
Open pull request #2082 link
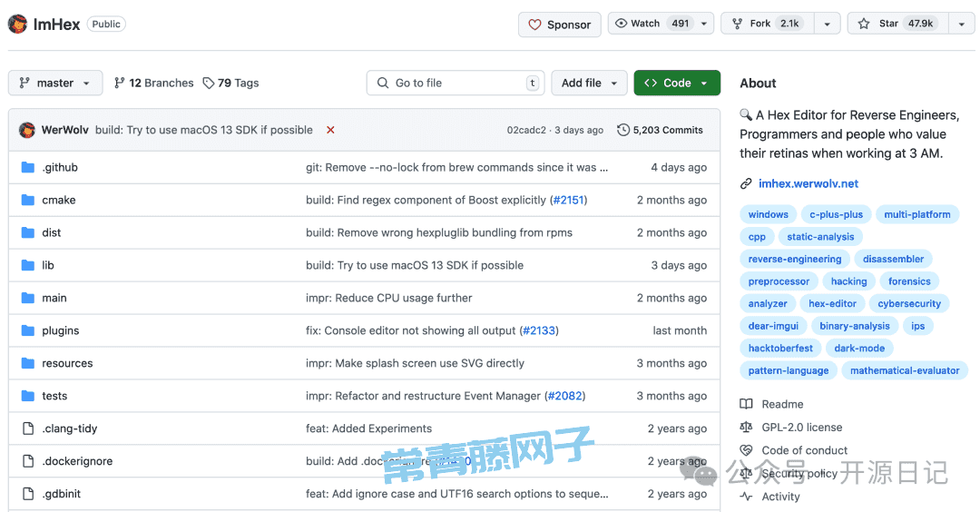point(565,396)
